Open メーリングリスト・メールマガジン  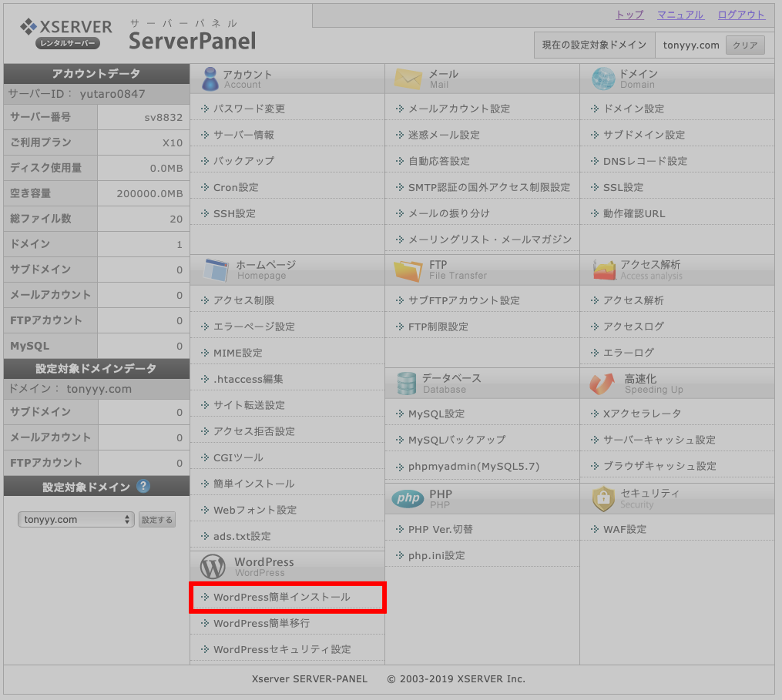coord(490,239)
